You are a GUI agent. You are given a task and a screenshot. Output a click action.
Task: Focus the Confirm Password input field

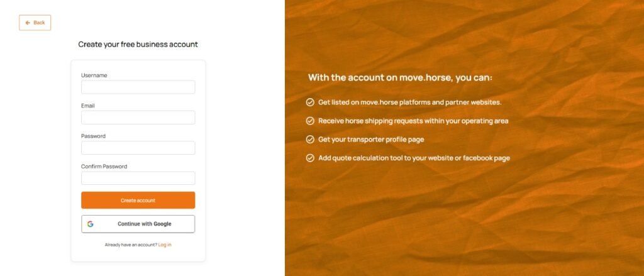tap(138, 178)
